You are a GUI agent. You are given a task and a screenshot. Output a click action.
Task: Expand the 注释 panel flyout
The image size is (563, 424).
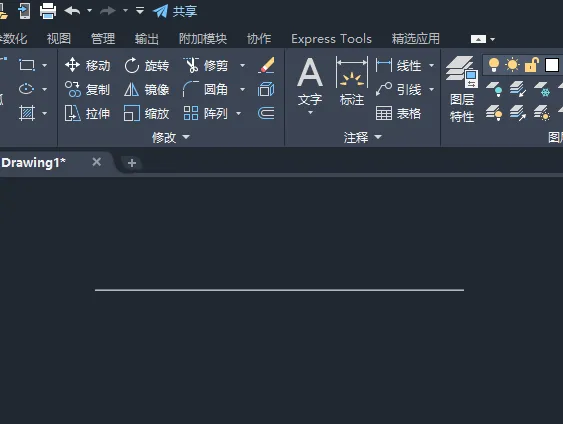point(363,137)
